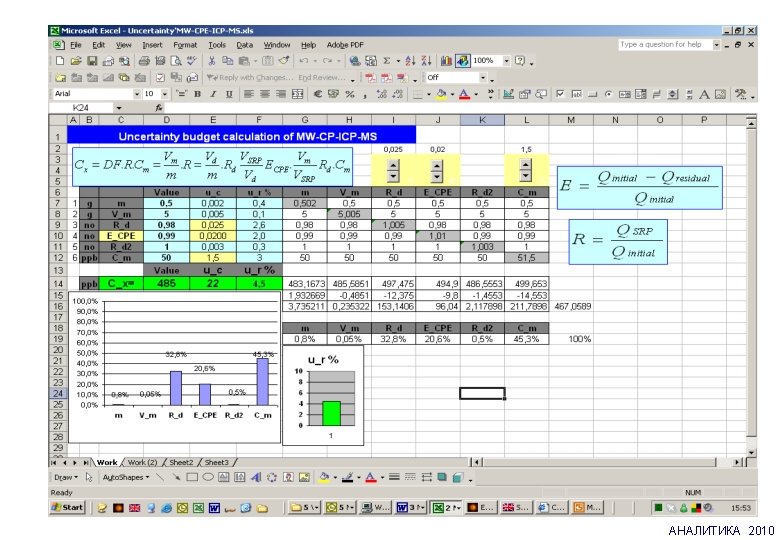Click the Merge and Center icon
780x540 pixels.
(297, 94)
